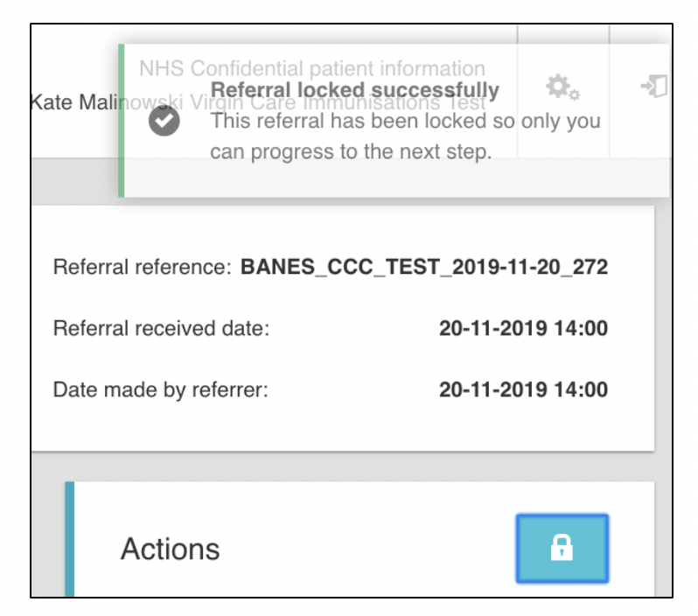Dismiss notification by clicking its message text
Image resolution: width=698 pixels, height=616 pixels.
pos(405,136)
